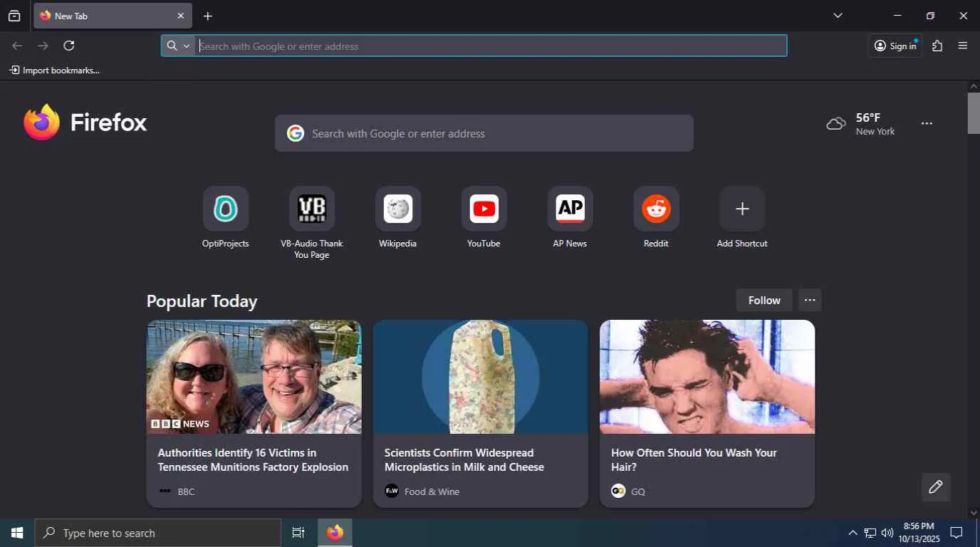Click the Firefox logo on New Tab
The height and width of the screenshot is (547, 980).
tap(85, 123)
